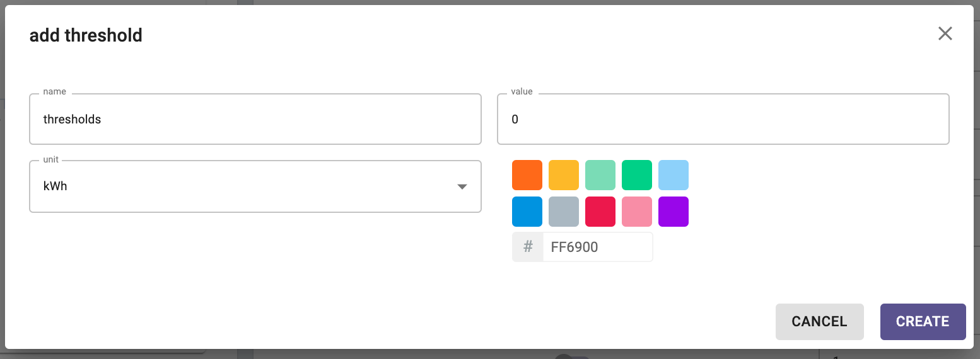Select the orange color swatch
This screenshot has width=980, height=359.
click(527, 175)
